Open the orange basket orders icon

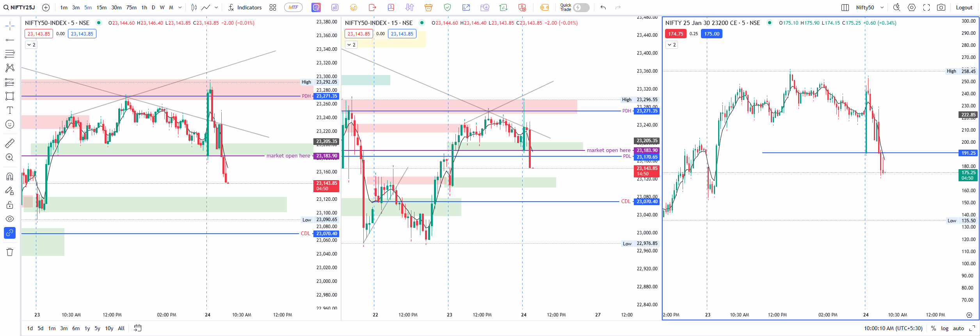pos(429,7)
